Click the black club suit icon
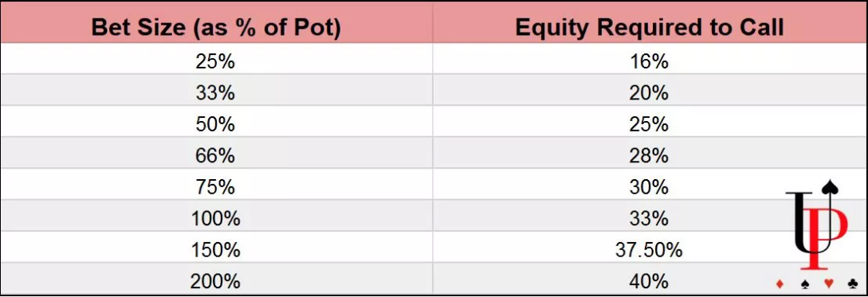 click(x=853, y=283)
